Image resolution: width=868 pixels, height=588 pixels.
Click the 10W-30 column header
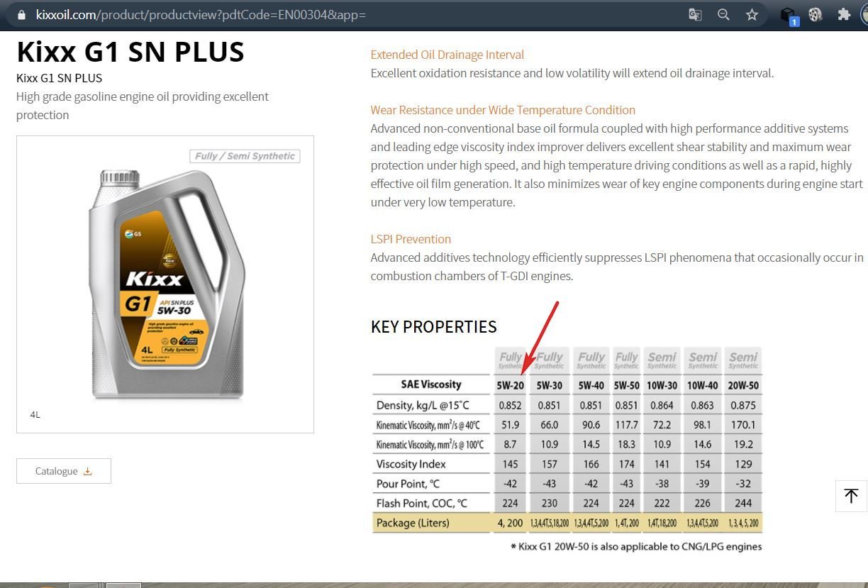point(662,385)
